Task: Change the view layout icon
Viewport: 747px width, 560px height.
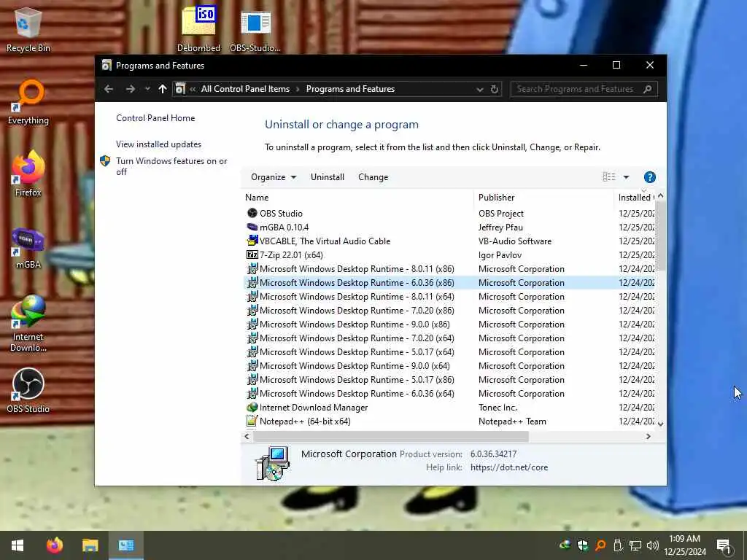Action: [609, 177]
